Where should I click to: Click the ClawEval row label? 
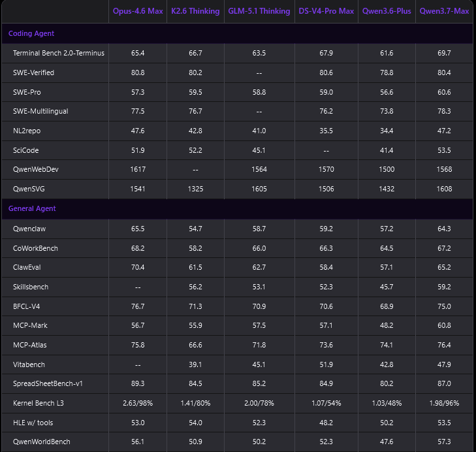coord(27,267)
